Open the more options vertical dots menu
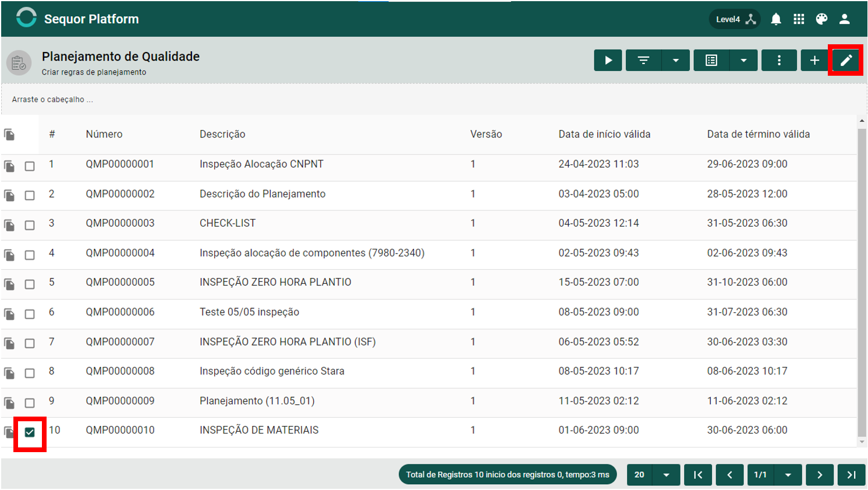868x490 pixels. click(x=779, y=60)
